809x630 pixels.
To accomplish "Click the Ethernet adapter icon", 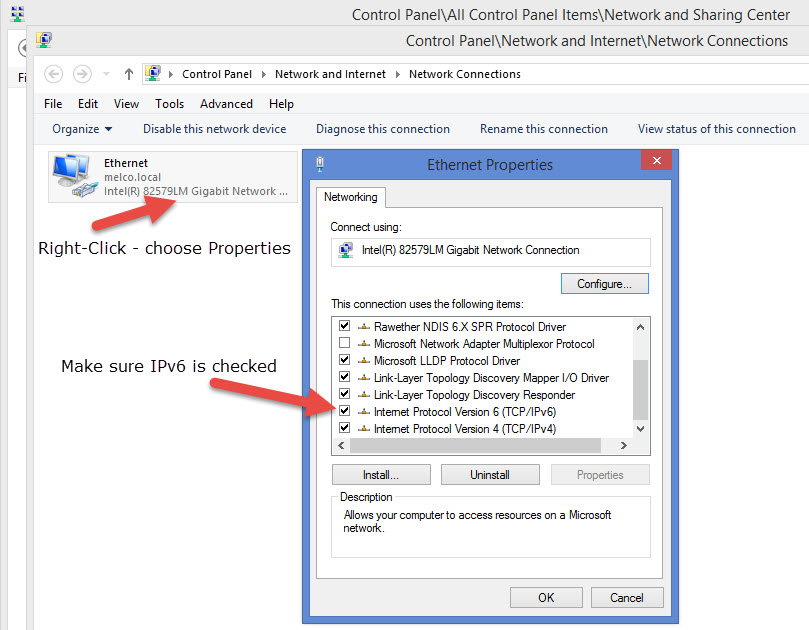I will (x=74, y=177).
